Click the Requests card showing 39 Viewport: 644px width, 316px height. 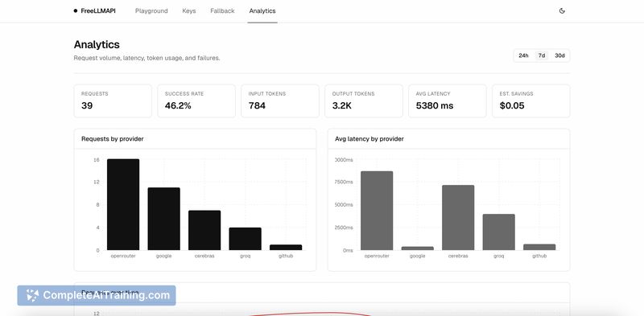(x=113, y=101)
